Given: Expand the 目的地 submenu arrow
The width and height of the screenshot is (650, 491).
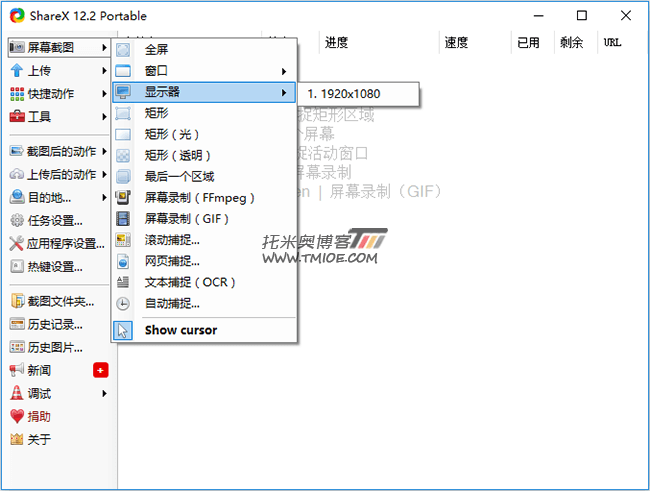Looking at the screenshot, I should click(x=104, y=197).
